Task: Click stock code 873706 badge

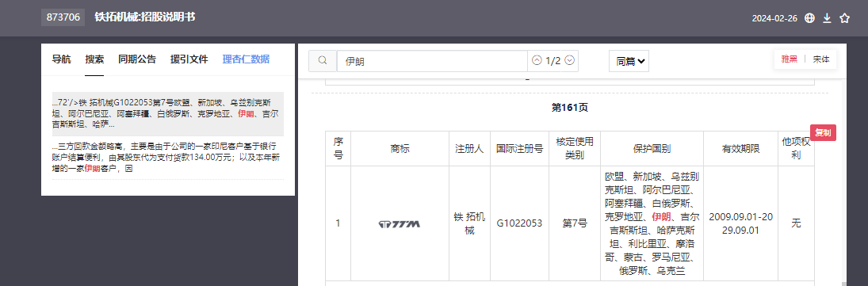Action: pos(63,17)
